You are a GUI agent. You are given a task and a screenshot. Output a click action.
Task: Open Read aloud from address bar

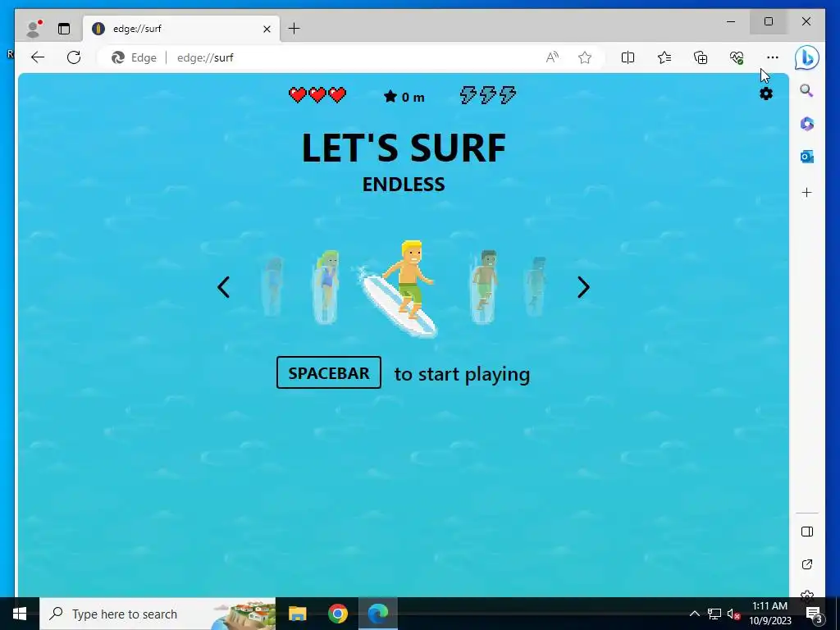[552, 57]
